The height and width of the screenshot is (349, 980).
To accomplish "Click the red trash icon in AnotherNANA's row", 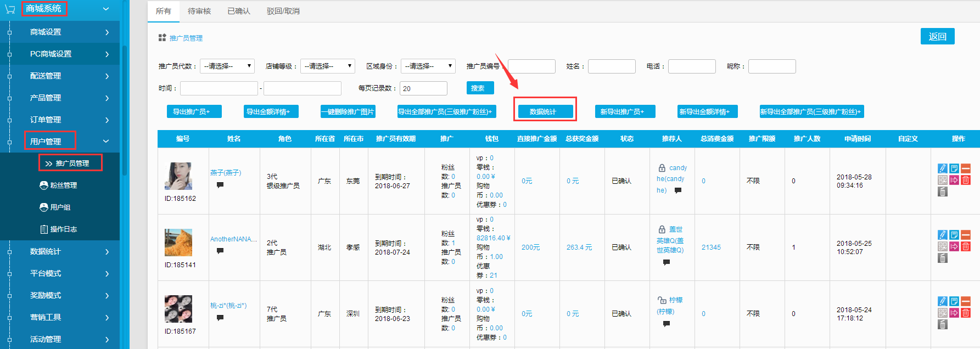I will click(x=966, y=246).
